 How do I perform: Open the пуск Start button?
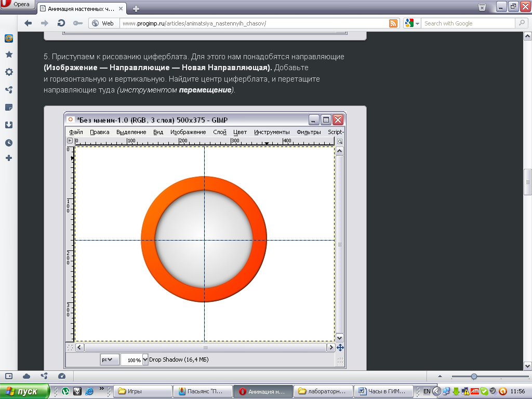(x=24, y=391)
